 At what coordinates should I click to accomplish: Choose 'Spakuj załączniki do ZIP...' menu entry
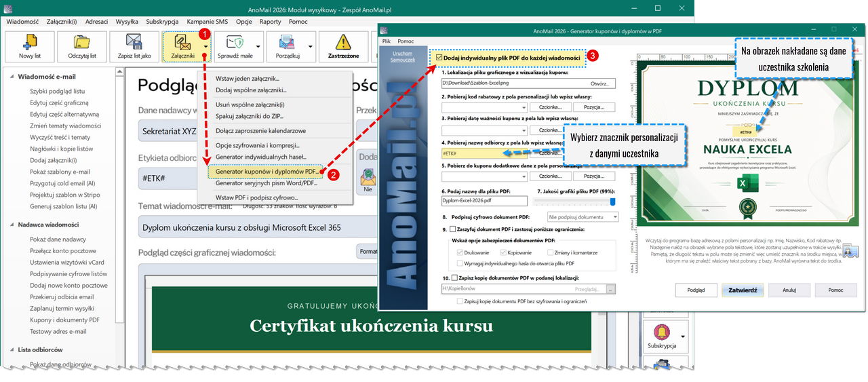click(249, 116)
